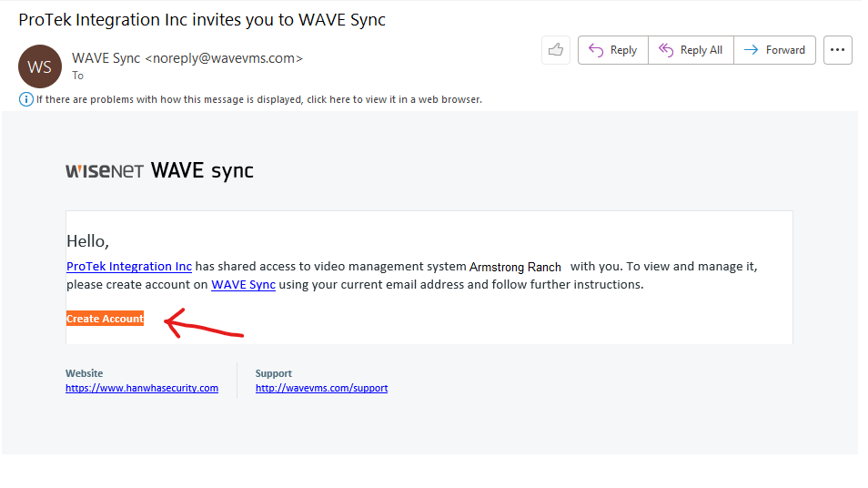This screenshot has width=868, height=488.
Task: Forward this invitation email
Action: 774,50
